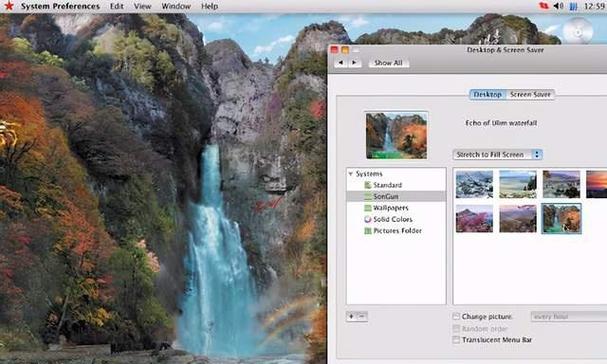Collapse the Systems tree group
607x364 pixels.
(351, 174)
